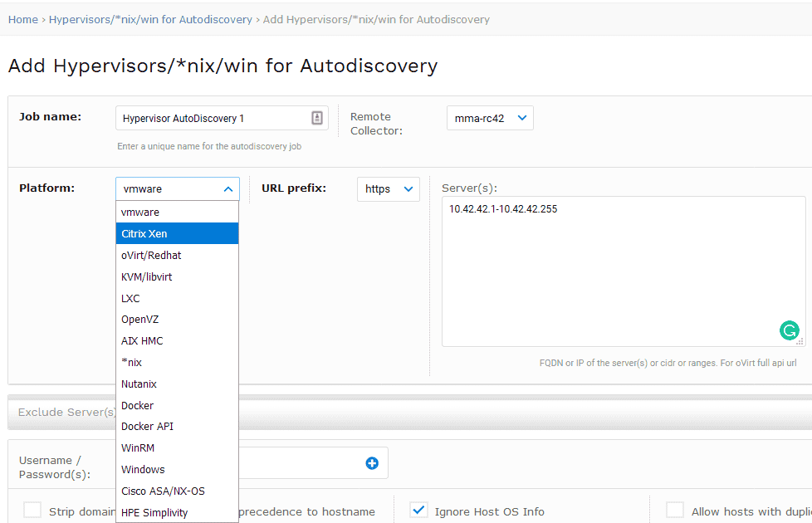Click inside the Server(s) text area

click(x=624, y=271)
